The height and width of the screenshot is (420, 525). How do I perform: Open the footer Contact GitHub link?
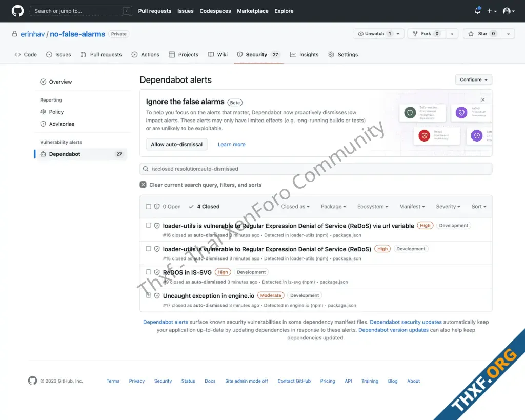294,381
